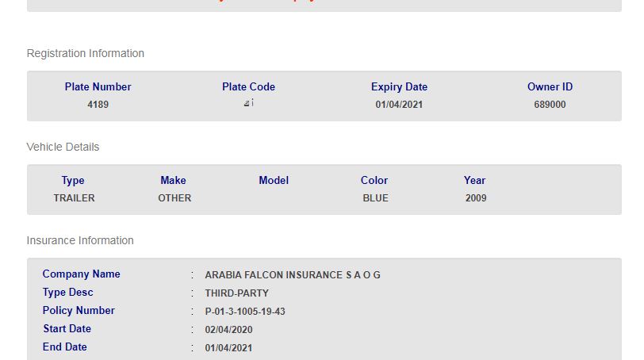Click ARABIA FALCON INSURANCE company name
The height and width of the screenshot is (360, 644).
(293, 275)
